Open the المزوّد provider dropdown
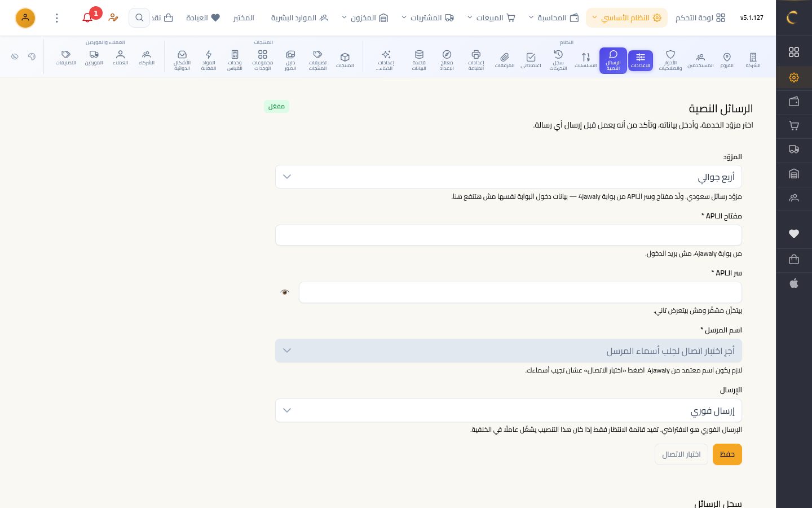This screenshot has height=508, width=812. [x=509, y=177]
